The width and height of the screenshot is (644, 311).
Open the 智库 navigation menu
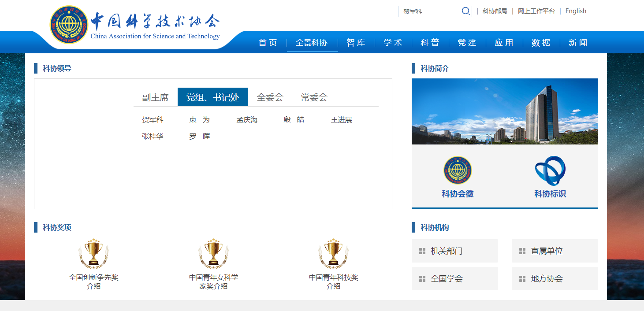coord(356,43)
